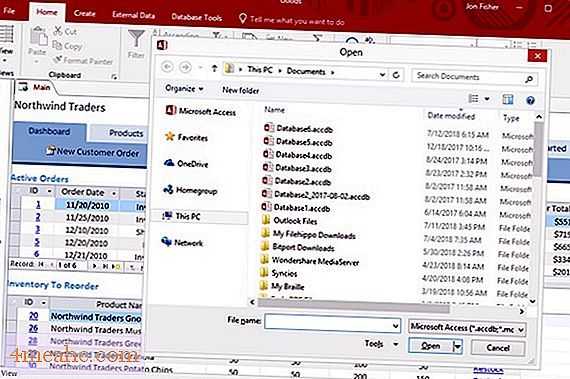Select Wondershare MediaServer folder
Image resolution: width=570 pixels, height=379 pixels.
pos(310,261)
